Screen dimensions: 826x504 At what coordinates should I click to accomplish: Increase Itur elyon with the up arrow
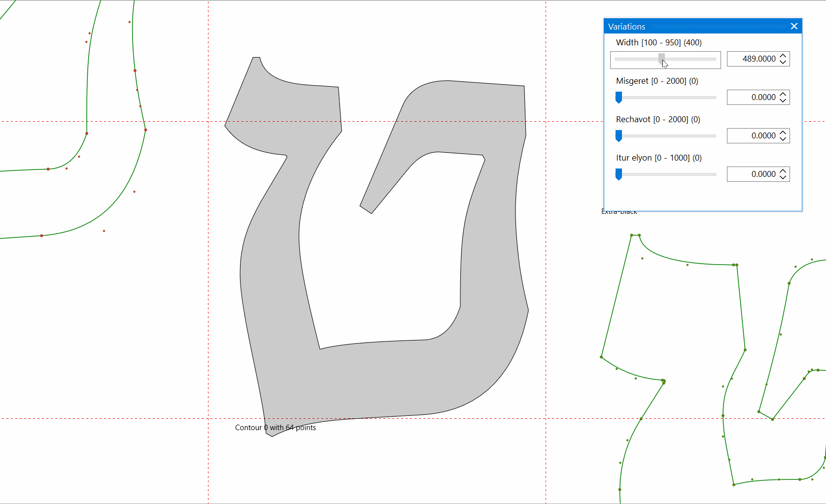pos(783,171)
